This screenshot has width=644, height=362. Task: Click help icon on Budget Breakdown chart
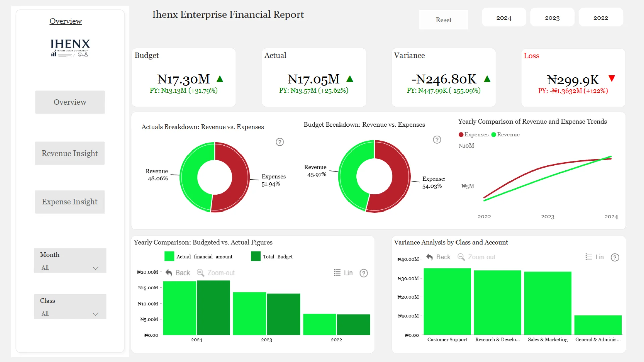tap(437, 140)
